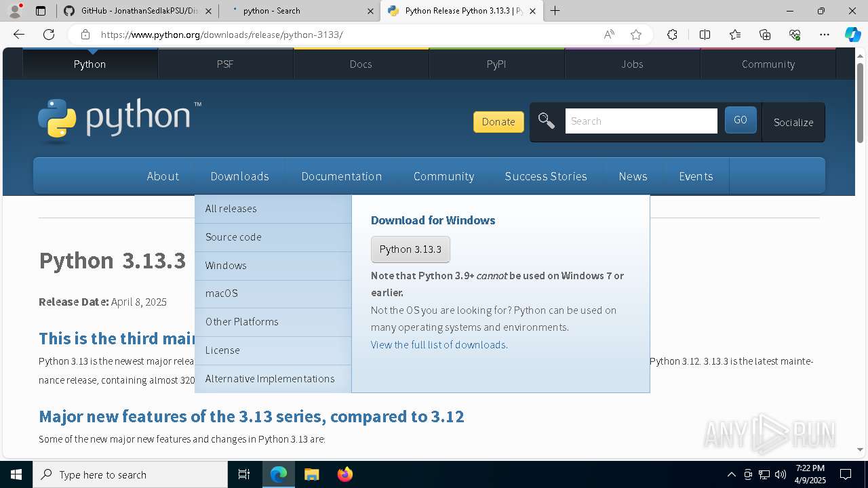Open the About main menu
This screenshot has height=488, width=868.
click(163, 176)
